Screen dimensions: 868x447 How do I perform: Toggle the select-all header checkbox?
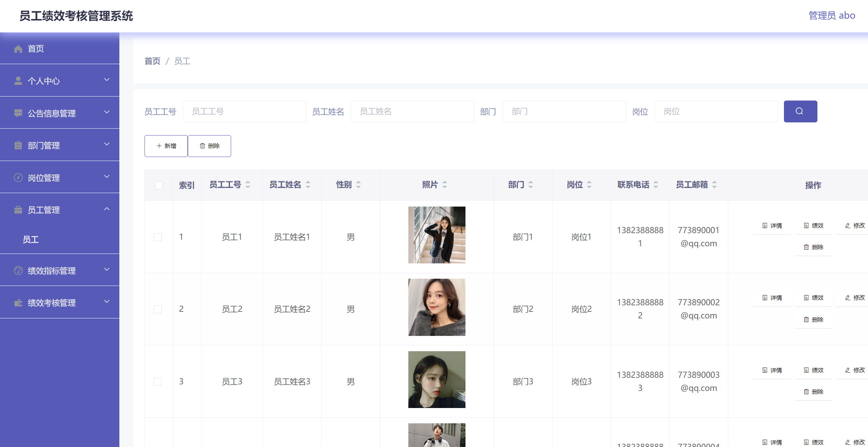tap(159, 185)
